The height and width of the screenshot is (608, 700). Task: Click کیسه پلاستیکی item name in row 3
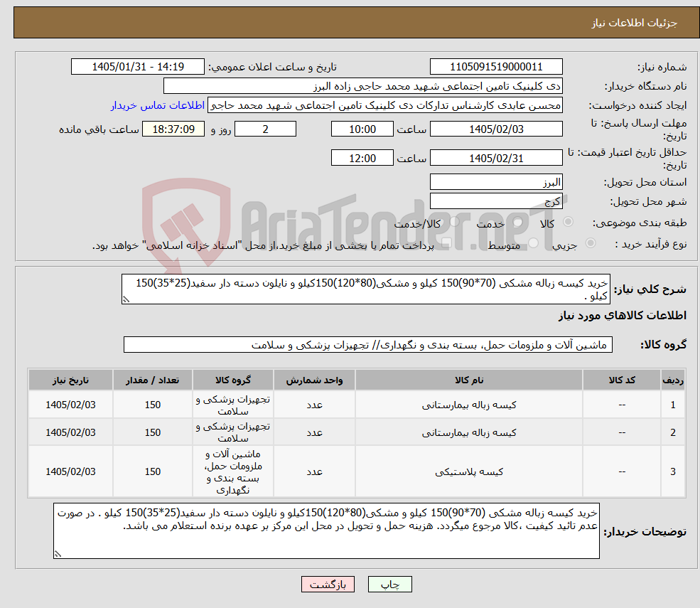pyautogui.click(x=469, y=471)
